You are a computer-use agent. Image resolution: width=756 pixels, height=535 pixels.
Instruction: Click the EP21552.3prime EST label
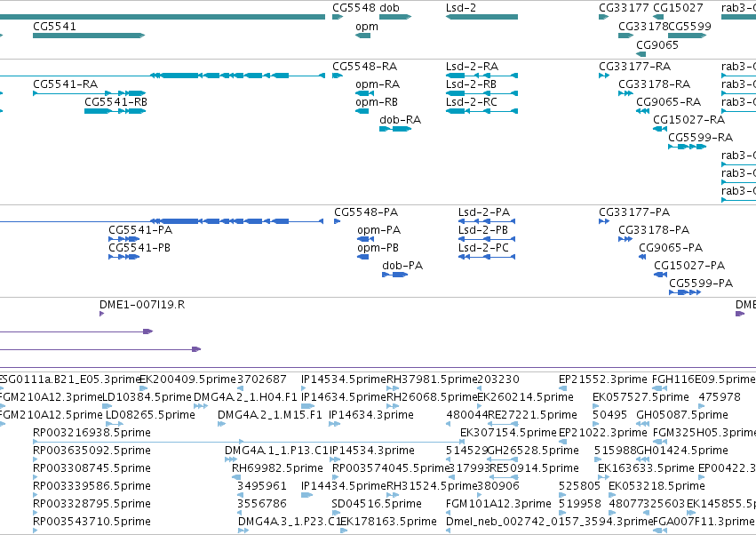coord(602,379)
